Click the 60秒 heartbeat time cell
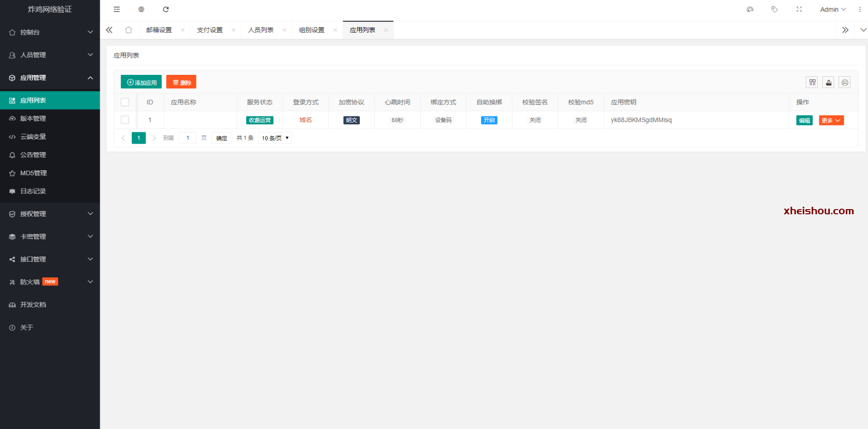868x429 pixels. coord(397,120)
